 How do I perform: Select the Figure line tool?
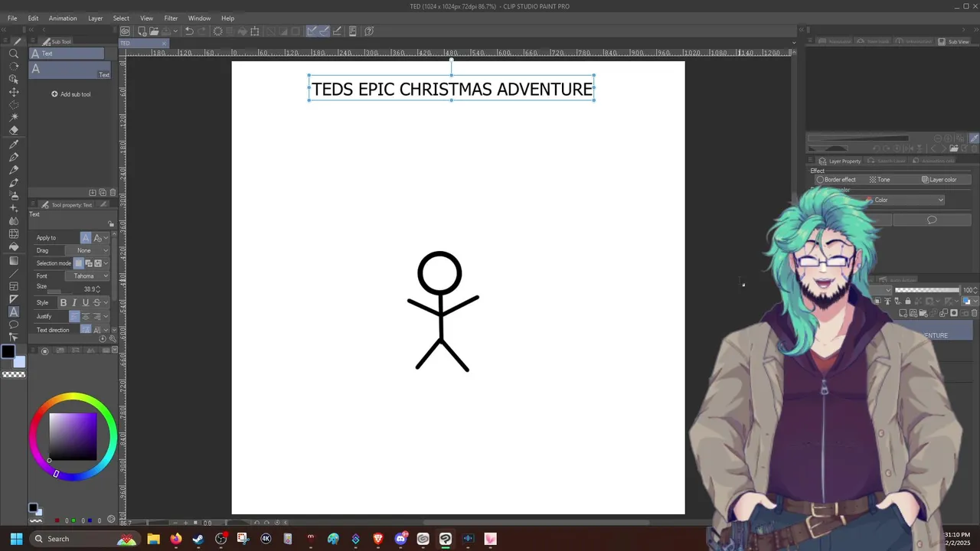click(x=14, y=273)
